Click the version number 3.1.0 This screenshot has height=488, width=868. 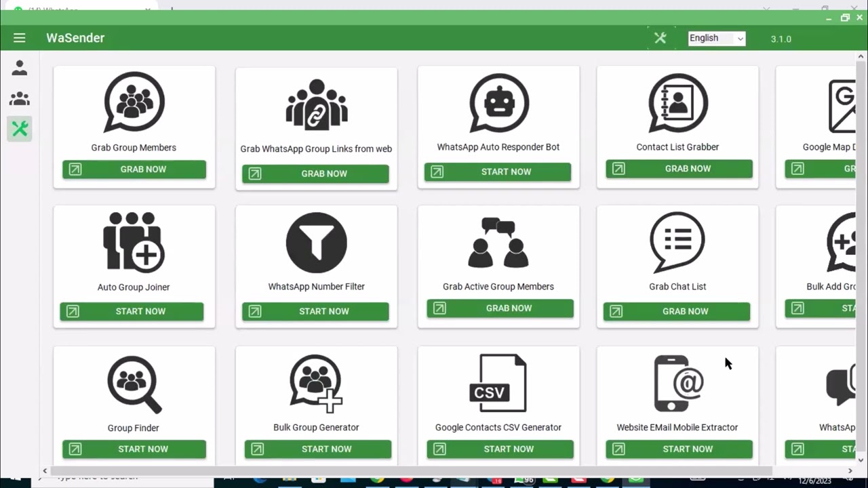(x=781, y=39)
